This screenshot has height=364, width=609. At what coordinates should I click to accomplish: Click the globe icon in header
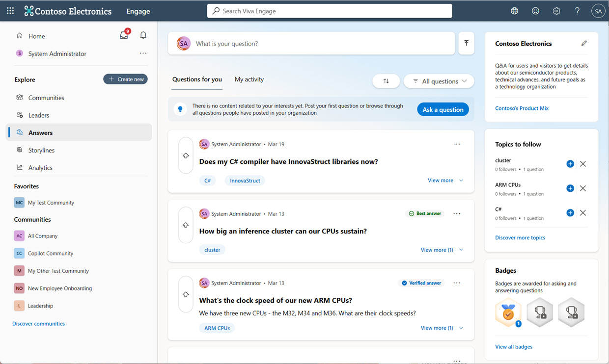click(x=514, y=11)
